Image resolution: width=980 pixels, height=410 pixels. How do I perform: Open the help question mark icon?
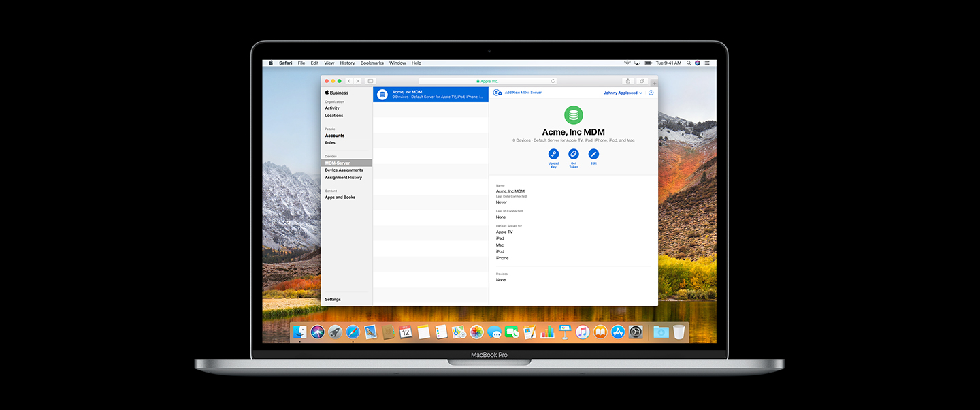pos(651,93)
